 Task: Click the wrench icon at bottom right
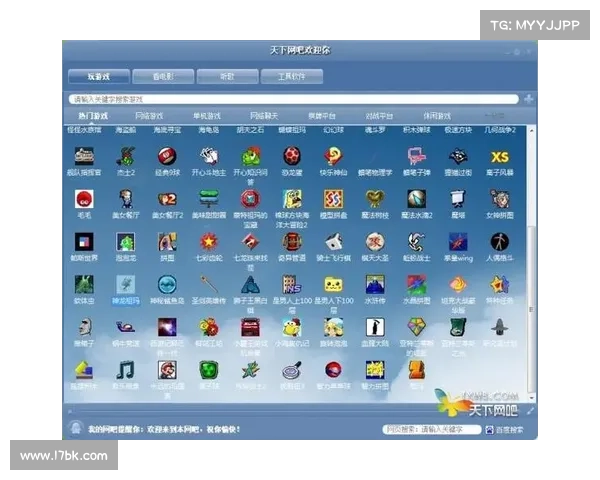pos(530,411)
